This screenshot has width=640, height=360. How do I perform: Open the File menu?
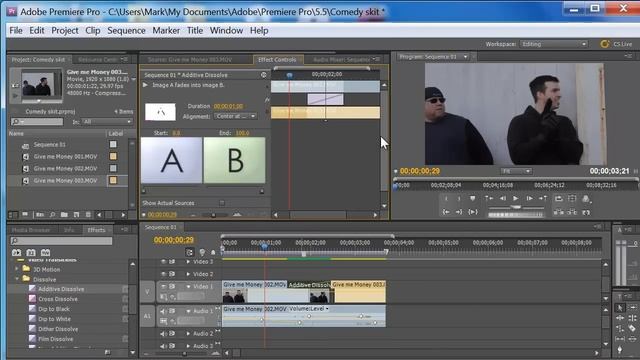(16, 31)
